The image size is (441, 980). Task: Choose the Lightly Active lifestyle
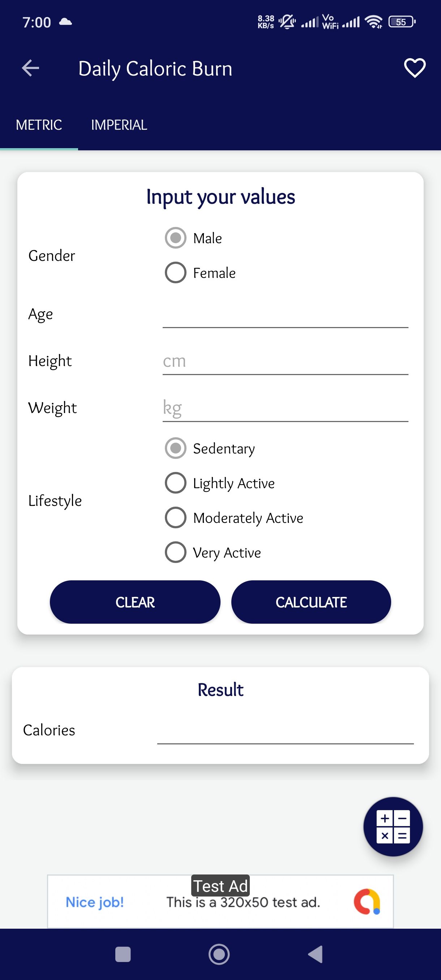pos(175,483)
